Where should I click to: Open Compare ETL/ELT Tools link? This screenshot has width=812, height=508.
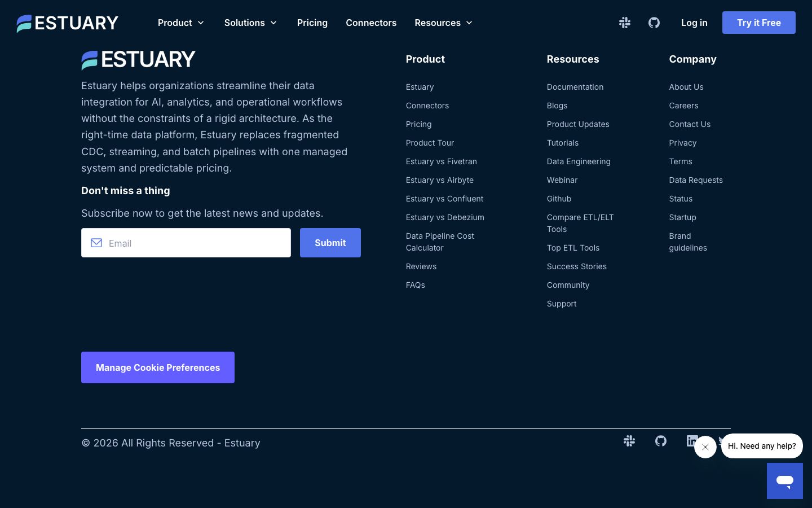[x=580, y=223]
